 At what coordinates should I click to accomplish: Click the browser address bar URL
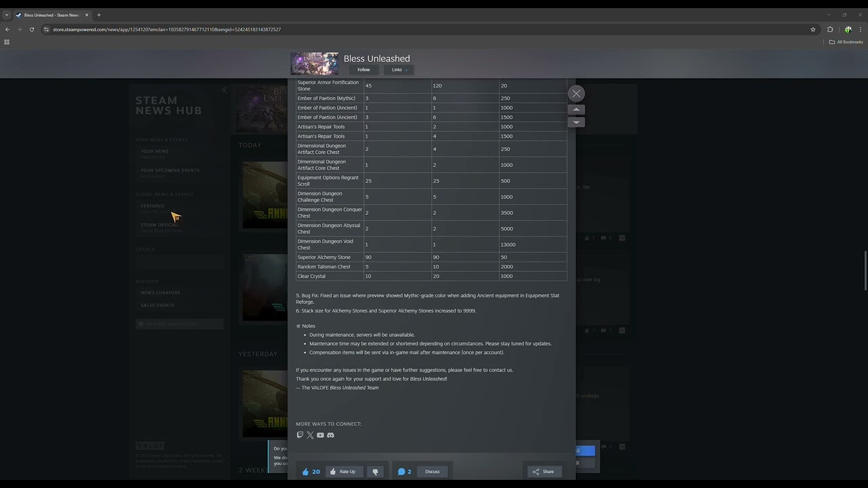click(x=167, y=29)
